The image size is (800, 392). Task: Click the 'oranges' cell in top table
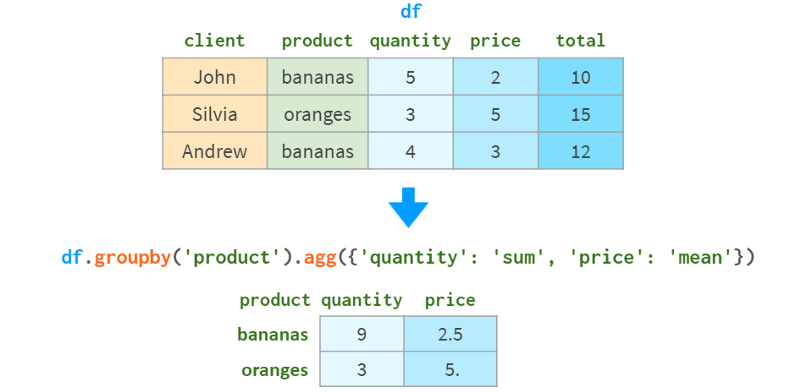[317, 114]
